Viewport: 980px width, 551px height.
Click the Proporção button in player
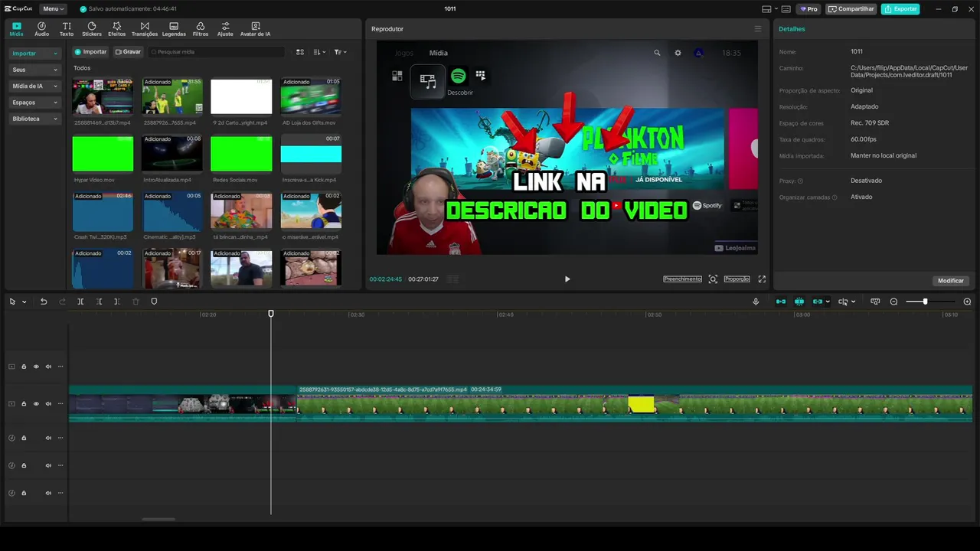(x=737, y=279)
